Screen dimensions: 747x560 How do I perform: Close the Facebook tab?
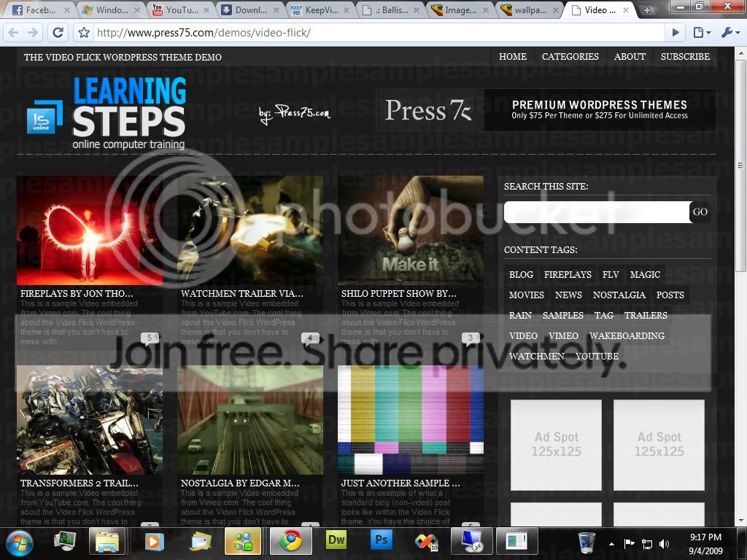pyautogui.click(x=67, y=10)
